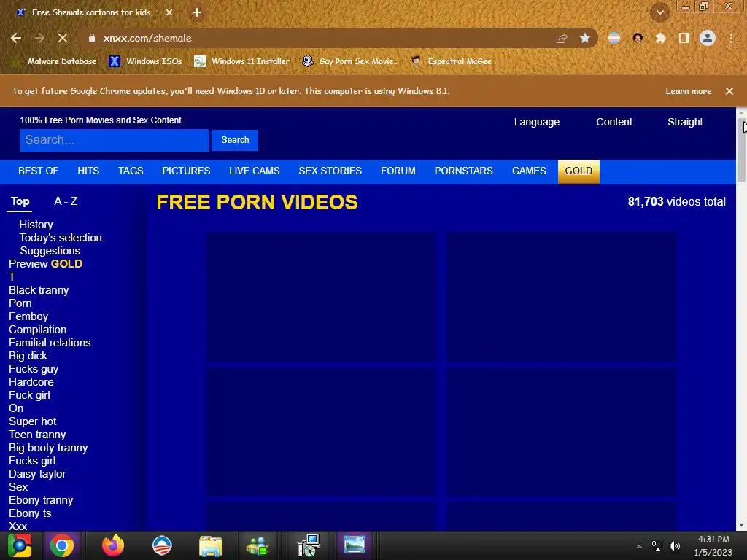Click the Compilation sidebar entry
This screenshot has height=560, width=747.
pos(38,330)
